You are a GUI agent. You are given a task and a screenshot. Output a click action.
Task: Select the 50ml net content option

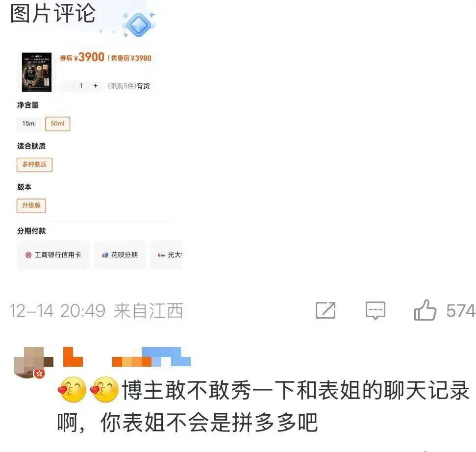(x=58, y=124)
